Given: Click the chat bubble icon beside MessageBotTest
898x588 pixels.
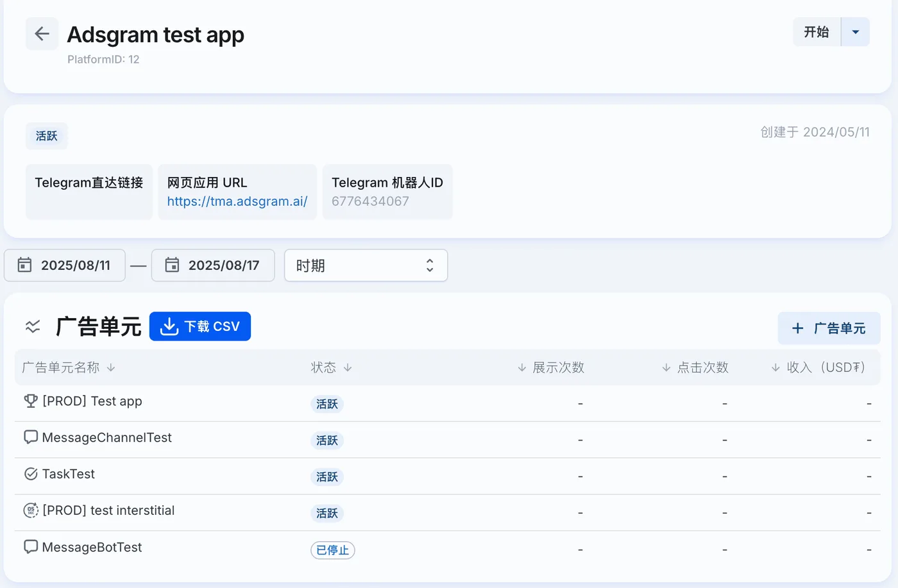Looking at the screenshot, I should click(31, 547).
